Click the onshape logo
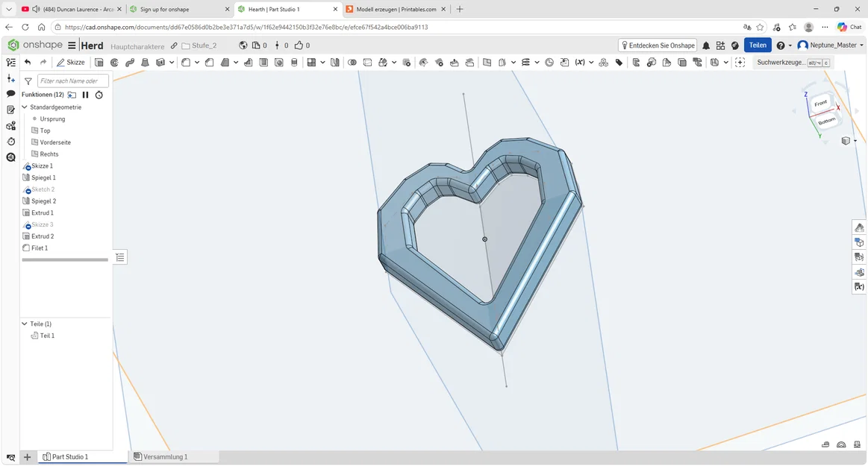Image resolution: width=868 pixels, height=466 pixels. 35,45
